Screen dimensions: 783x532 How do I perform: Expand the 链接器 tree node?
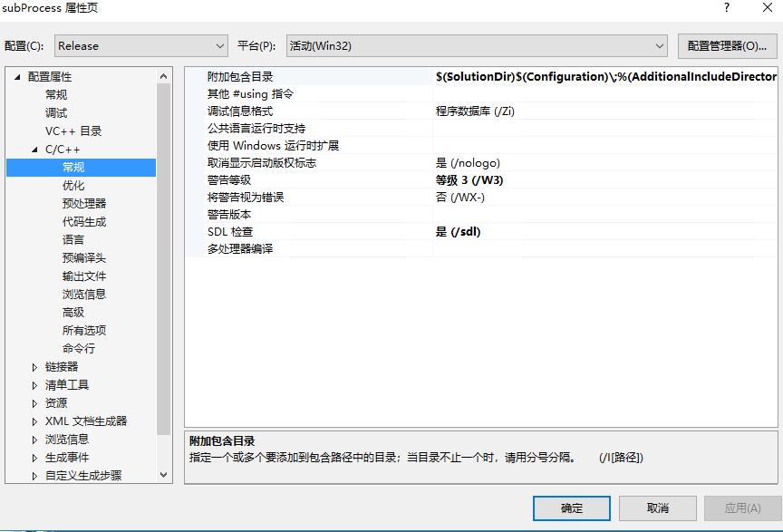tap(33, 366)
